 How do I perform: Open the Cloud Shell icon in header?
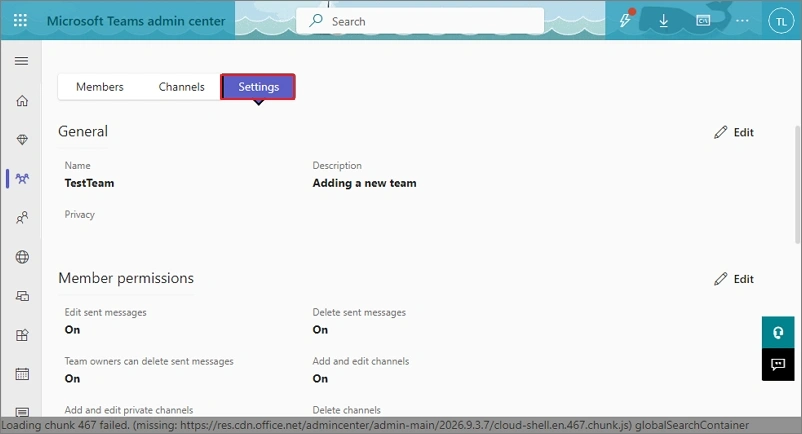703,20
